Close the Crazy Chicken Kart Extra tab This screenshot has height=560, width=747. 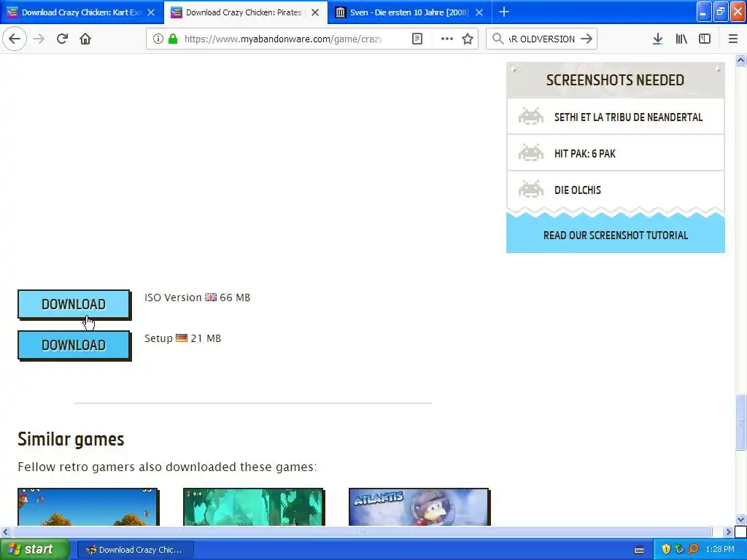point(151,12)
